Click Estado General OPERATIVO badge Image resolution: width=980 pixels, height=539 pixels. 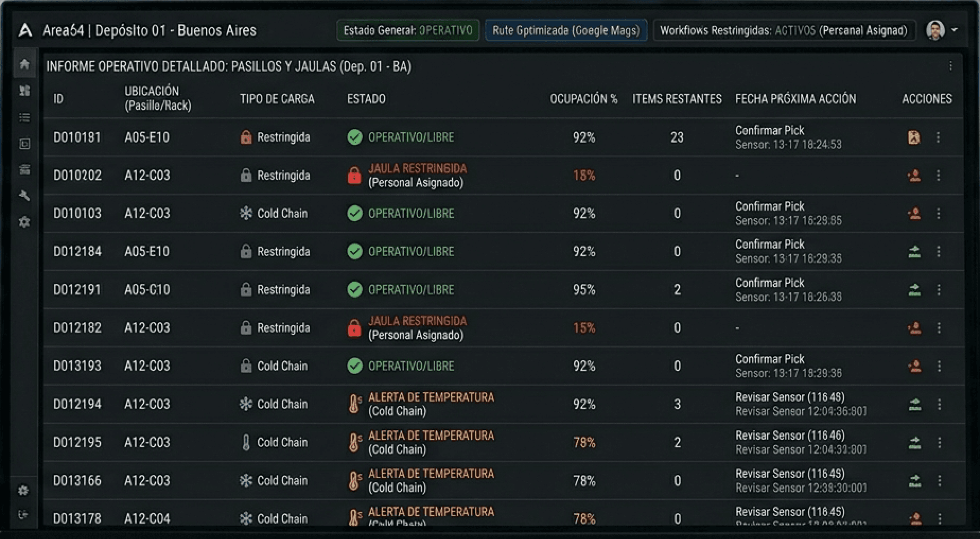408,30
